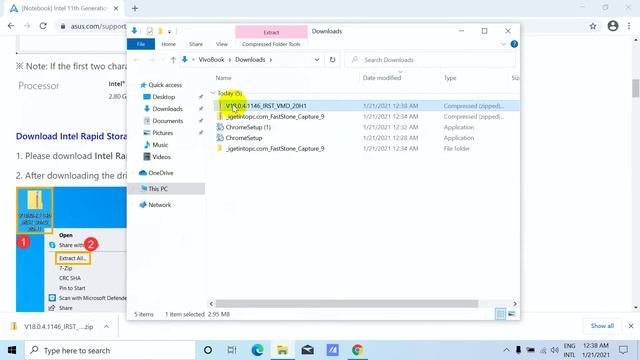The height and width of the screenshot is (360, 640).
Task: Expand the Explorer ribbon with the chevron
Action: coord(503,44)
